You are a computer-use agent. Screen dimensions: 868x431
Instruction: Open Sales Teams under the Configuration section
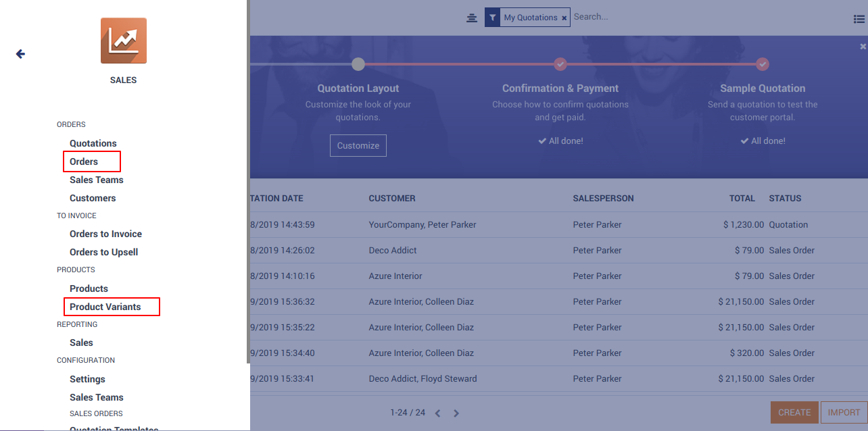[x=97, y=397]
